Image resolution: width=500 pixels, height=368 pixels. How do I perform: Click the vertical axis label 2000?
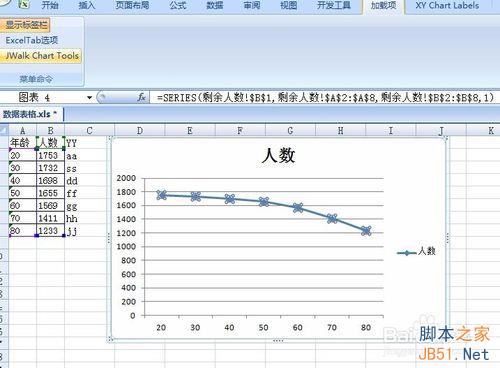pos(126,178)
